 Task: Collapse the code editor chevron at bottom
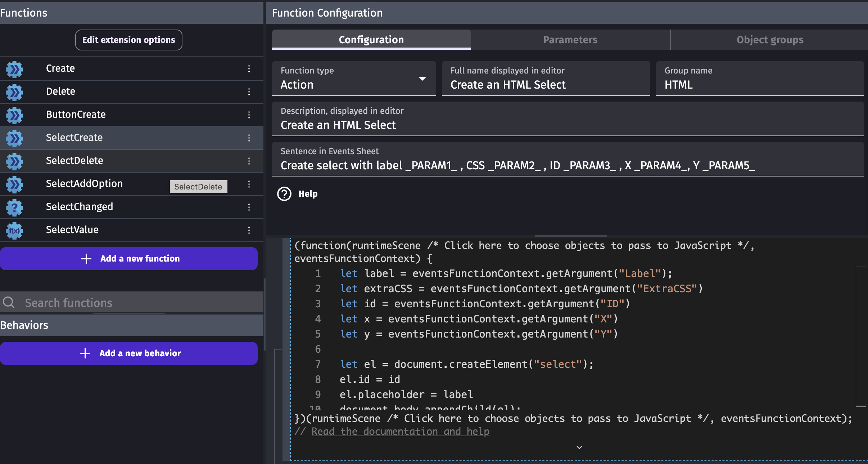click(x=579, y=447)
